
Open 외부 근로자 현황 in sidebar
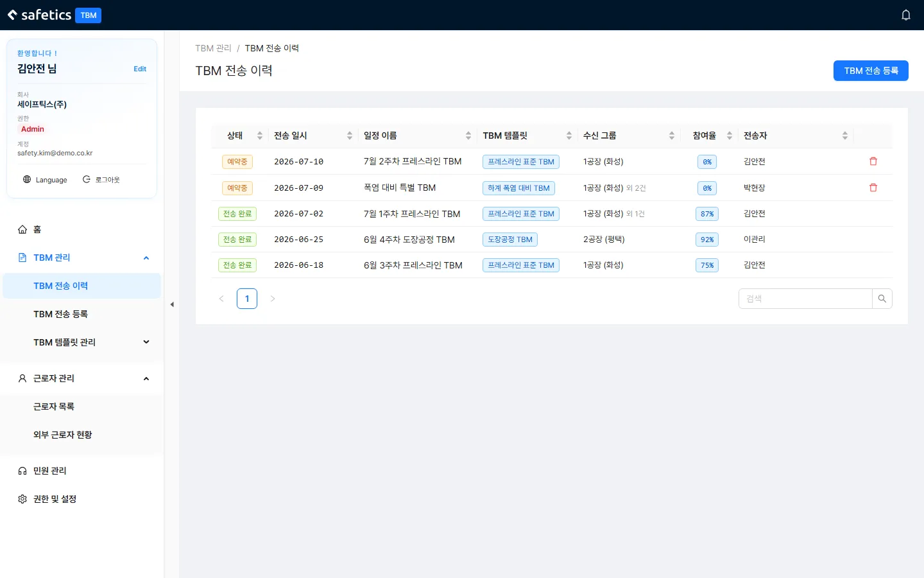pyautogui.click(x=82, y=435)
